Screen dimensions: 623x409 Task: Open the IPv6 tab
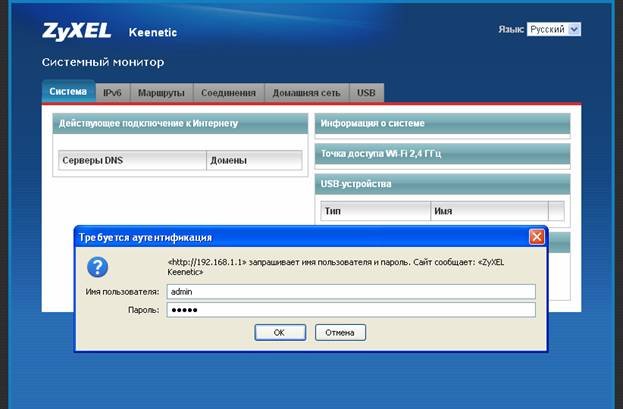(x=110, y=92)
